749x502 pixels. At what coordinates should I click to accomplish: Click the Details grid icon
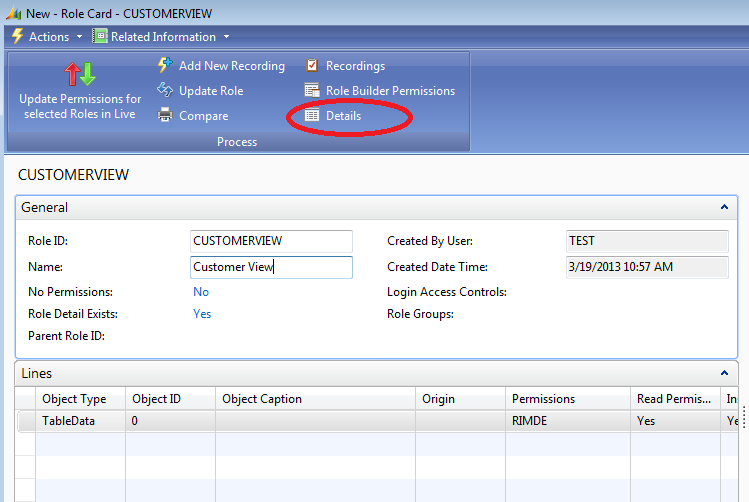[312, 116]
